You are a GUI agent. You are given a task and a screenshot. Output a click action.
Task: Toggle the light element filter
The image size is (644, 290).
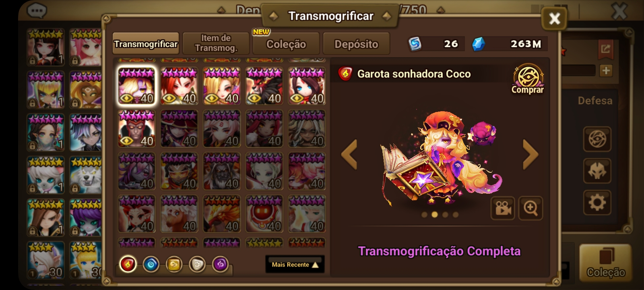pos(197,265)
